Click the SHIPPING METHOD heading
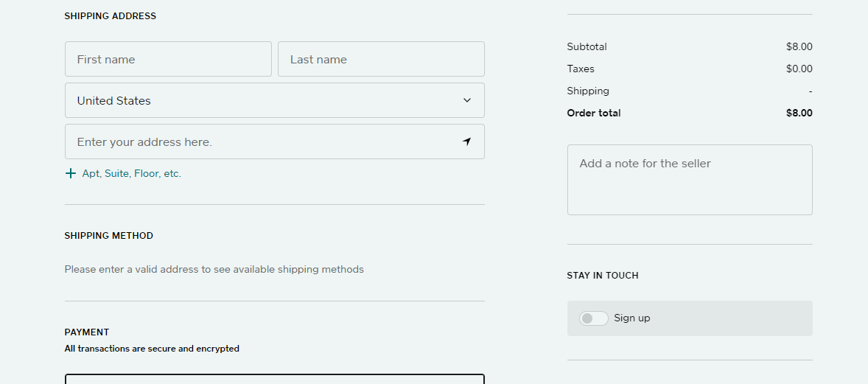 [x=109, y=236]
